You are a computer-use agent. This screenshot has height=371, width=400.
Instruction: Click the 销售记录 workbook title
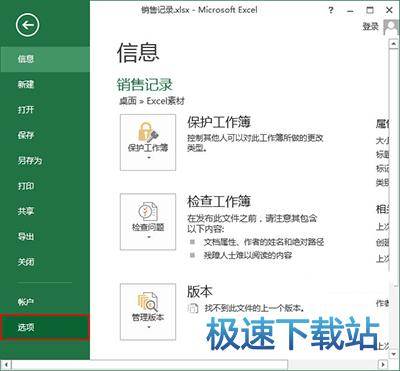pos(145,84)
